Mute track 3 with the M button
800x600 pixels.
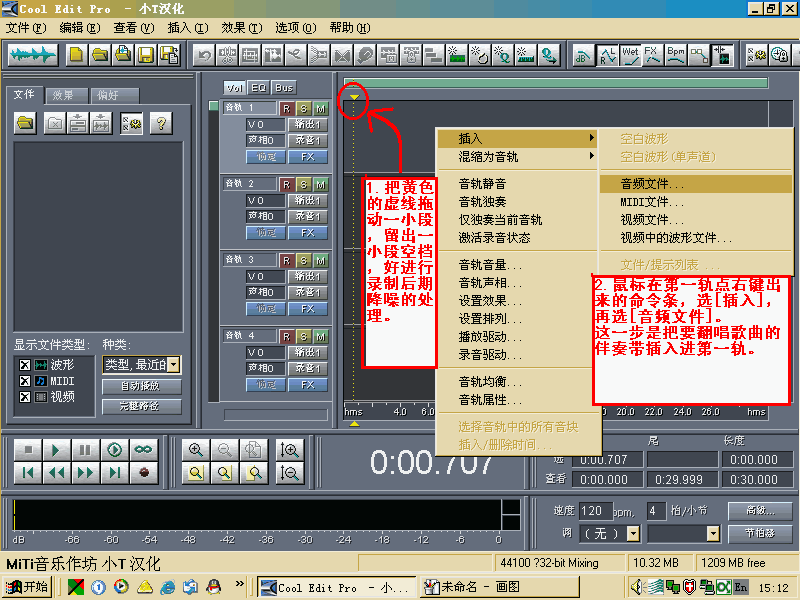click(x=320, y=261)
